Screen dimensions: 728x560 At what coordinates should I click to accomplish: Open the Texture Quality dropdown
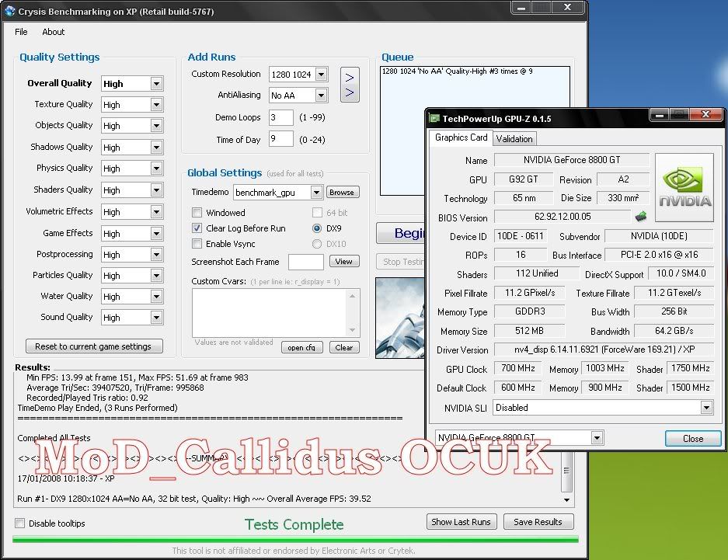[156, 105]
